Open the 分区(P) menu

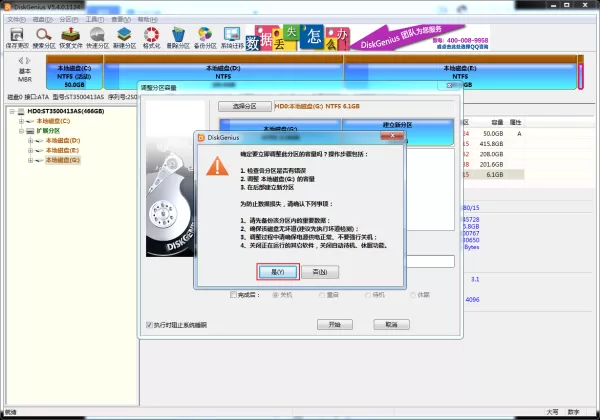pyautogui.click(x=69, y=20)
